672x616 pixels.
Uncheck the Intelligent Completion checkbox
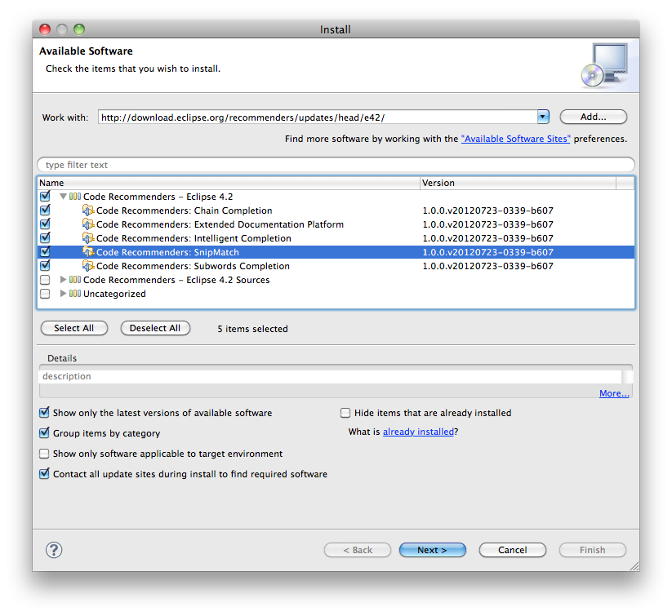click(x=45, y=238)
